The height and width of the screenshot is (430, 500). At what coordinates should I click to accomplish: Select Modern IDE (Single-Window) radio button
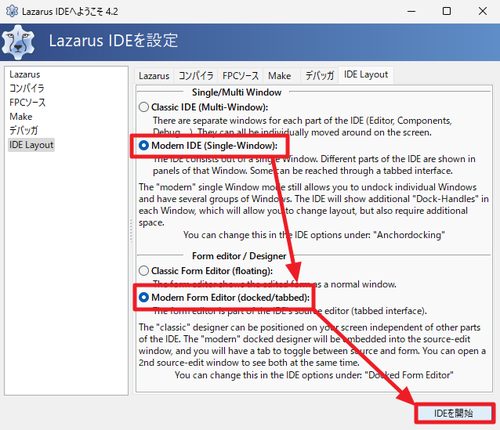point(144,146)
